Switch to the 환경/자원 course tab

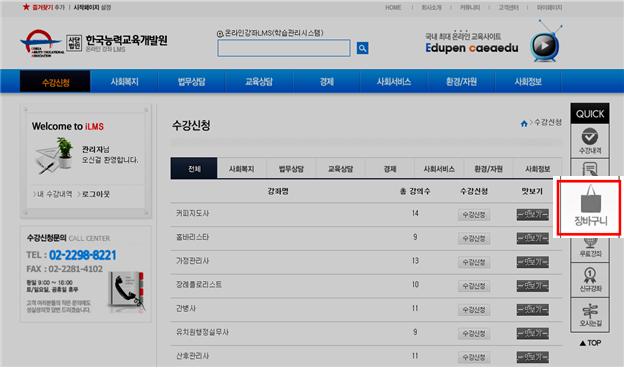(488, 169)
